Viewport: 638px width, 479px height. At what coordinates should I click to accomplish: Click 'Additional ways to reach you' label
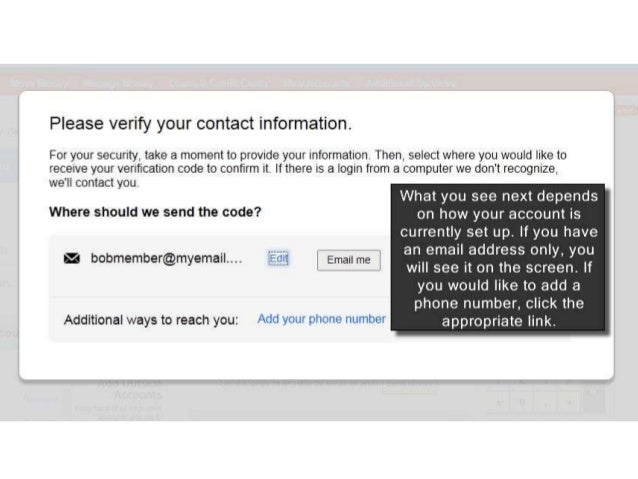(151, 320)
